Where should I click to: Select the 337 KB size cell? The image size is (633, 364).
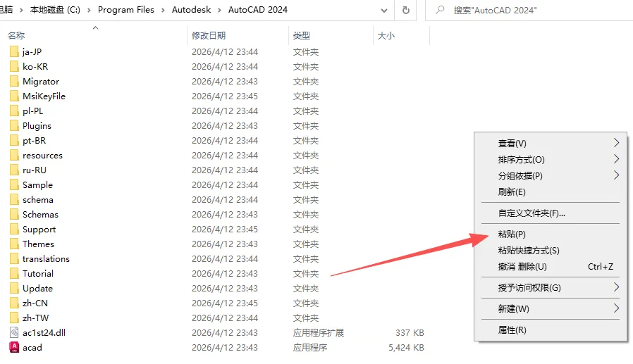click(x=410, y=332)
